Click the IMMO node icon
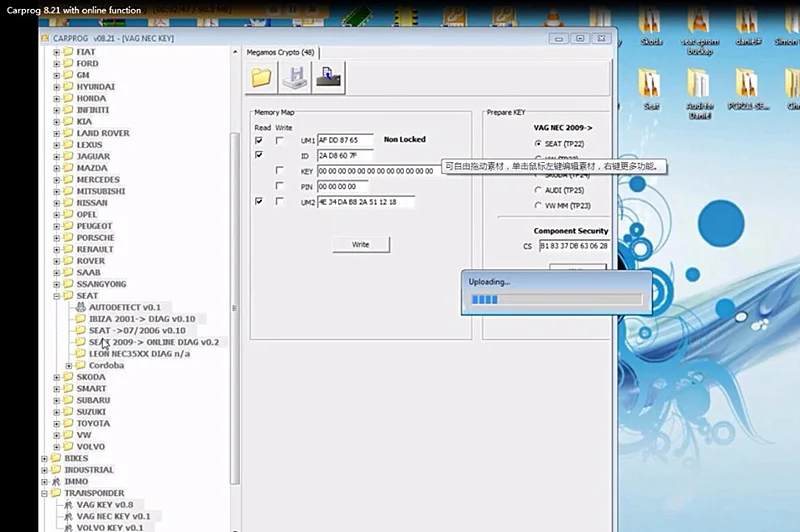The height and width of the screenshot is (532, 800). pyautogui.click(x=56, y=482)
